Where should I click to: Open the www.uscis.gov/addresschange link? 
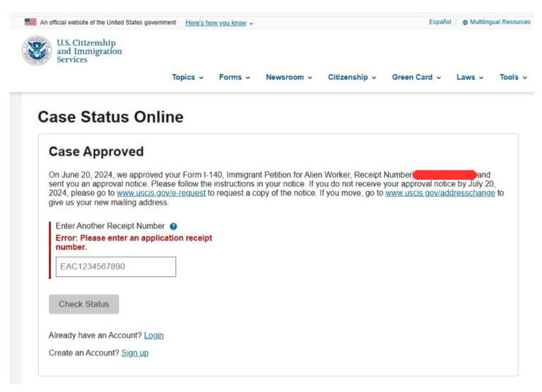(x=440, y=193)
